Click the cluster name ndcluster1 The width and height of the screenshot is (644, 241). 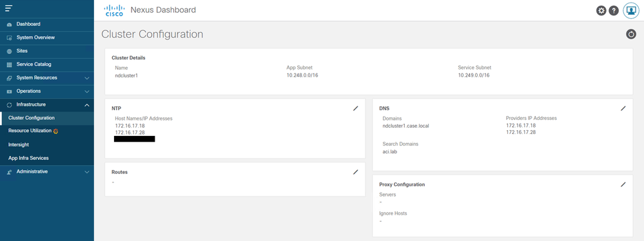pyautogui.click(x=126, y=75)
